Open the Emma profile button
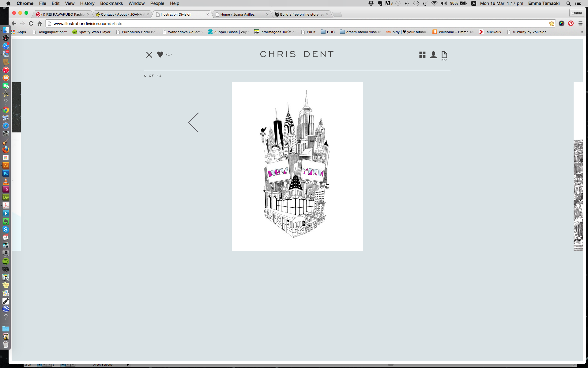The height and width of the screenshot is (368, 588). coord(577,13)
